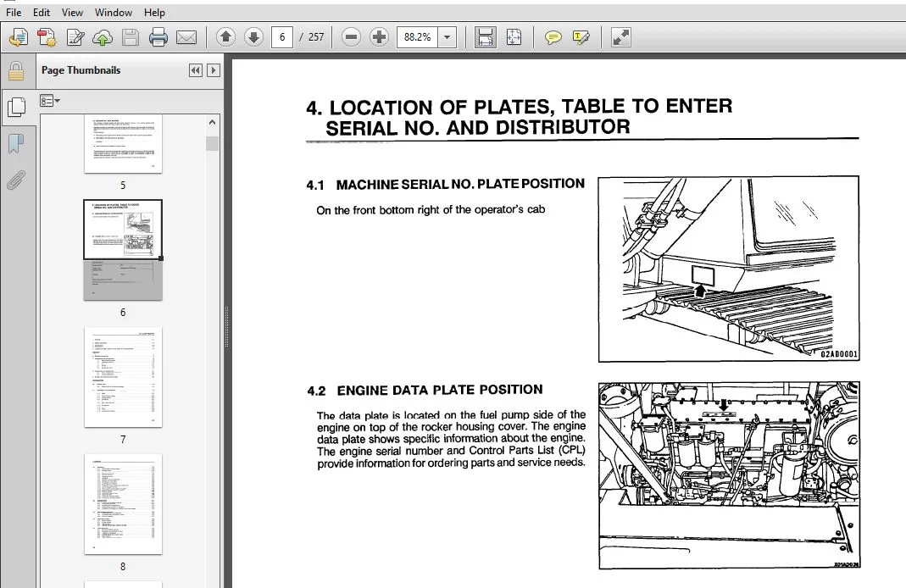The image size is (906, 588).
Task: Enter read mode with expand icon
Action: point(621,37)
